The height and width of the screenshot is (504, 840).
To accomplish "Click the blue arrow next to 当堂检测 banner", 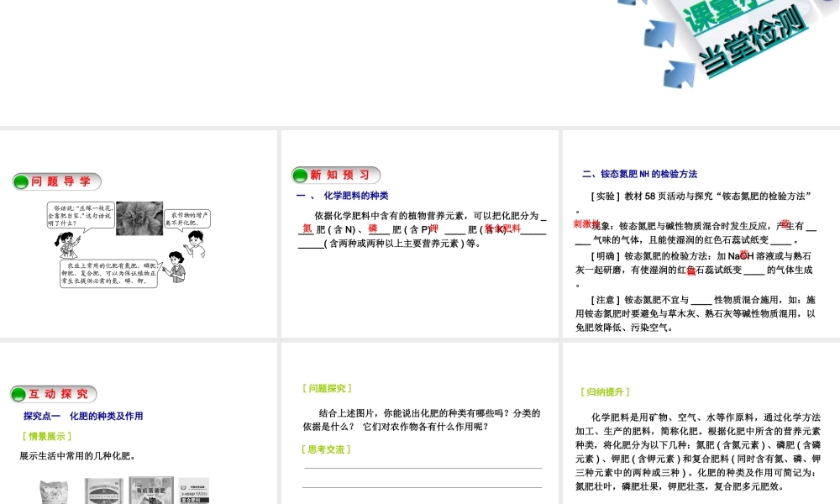I will click(x=680, y=73).
